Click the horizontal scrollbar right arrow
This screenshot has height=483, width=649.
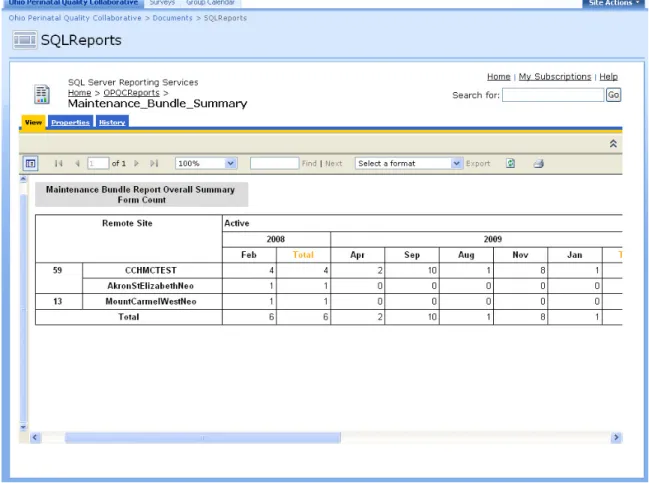coord(616,438)
